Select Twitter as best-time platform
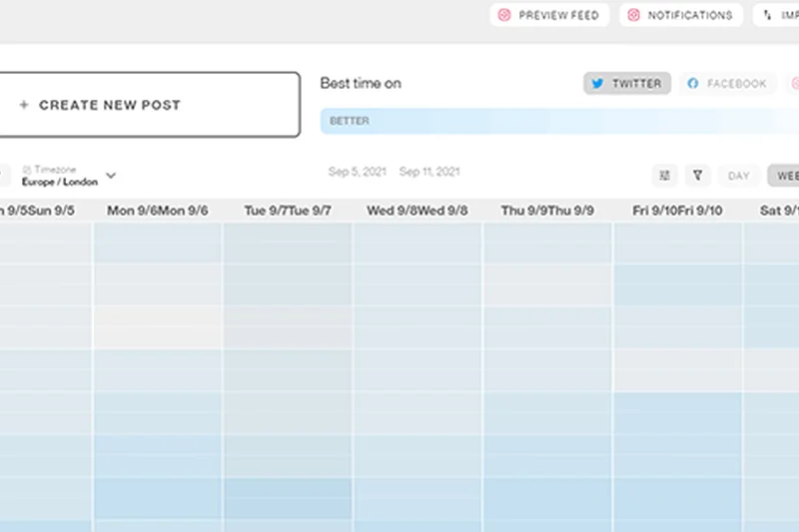 point(627,84)
